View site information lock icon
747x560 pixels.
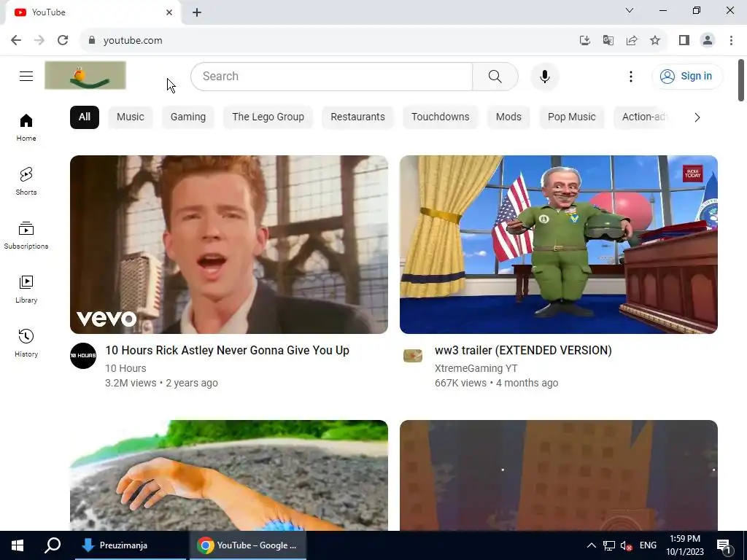(x=92, y=40)
